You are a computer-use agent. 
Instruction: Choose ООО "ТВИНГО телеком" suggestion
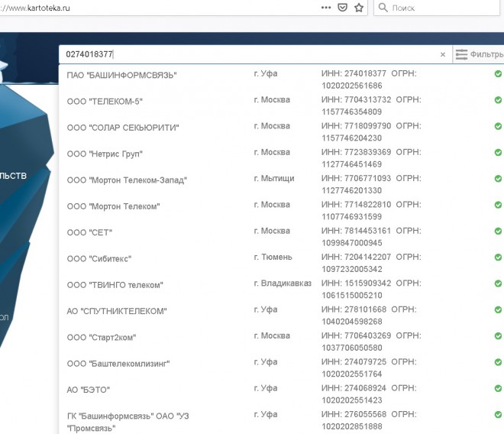pyautogui.click(x=115, y=285)
